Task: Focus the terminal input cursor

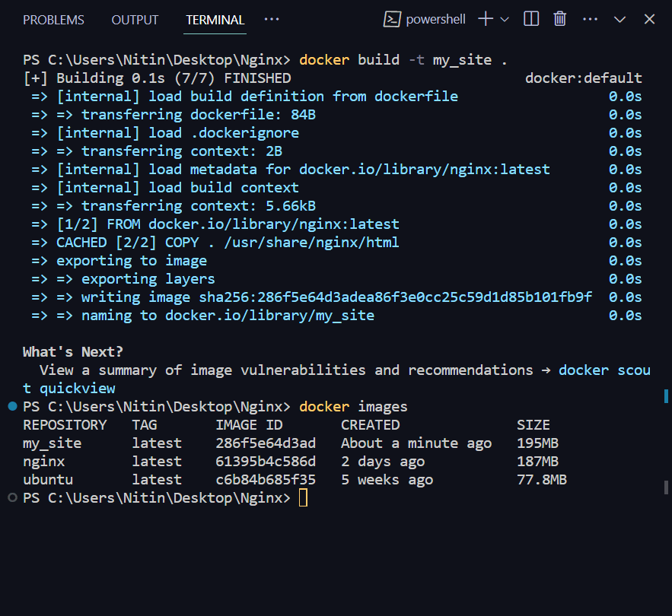Action: click(303, 498)
